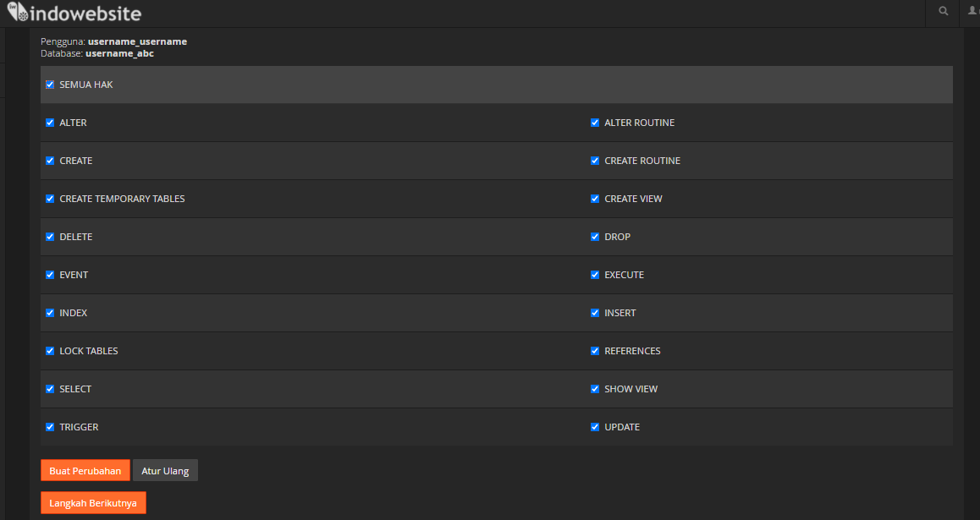This screenshot has width=980, height=520.
Task: Uncheck the TRIGGER privilege
Action: [50, 427]
